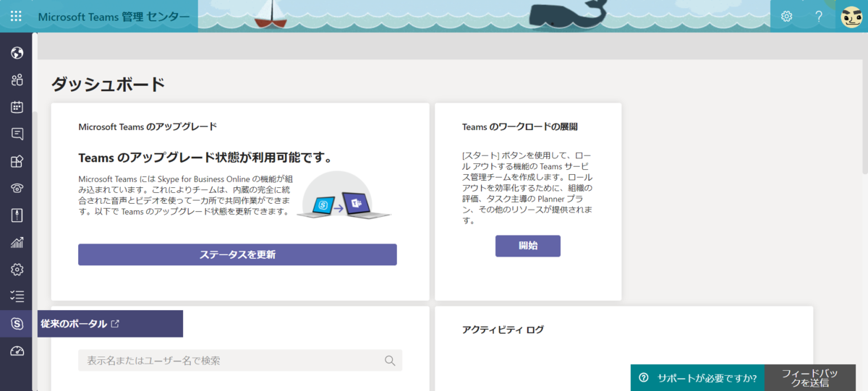This screenshot has width=868, height=391.
Task: Click Teams のアップグレード状態が利用可能です text
Action: tap(205, 157)
